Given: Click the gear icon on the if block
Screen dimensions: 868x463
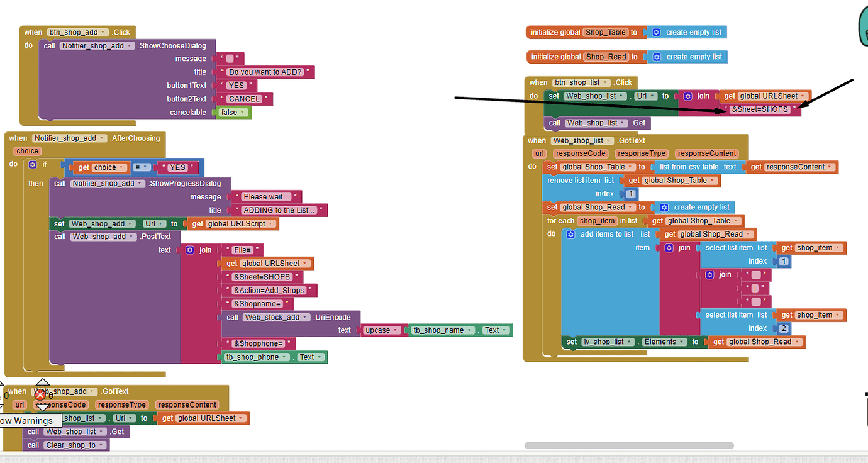Looking at the screenshot, I should click(x=33, y=165).
